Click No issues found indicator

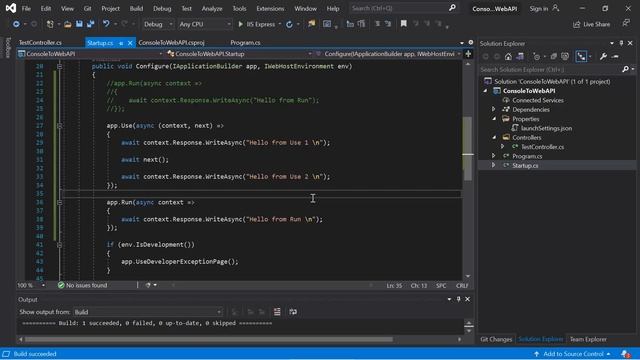83,285
